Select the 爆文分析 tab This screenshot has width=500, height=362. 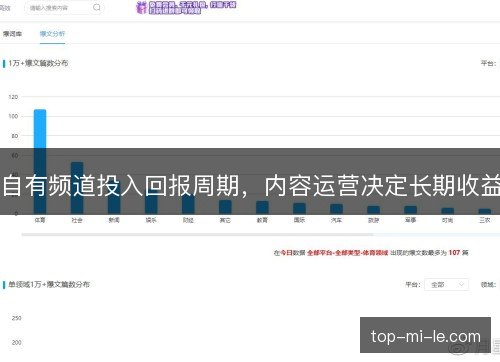52,34
